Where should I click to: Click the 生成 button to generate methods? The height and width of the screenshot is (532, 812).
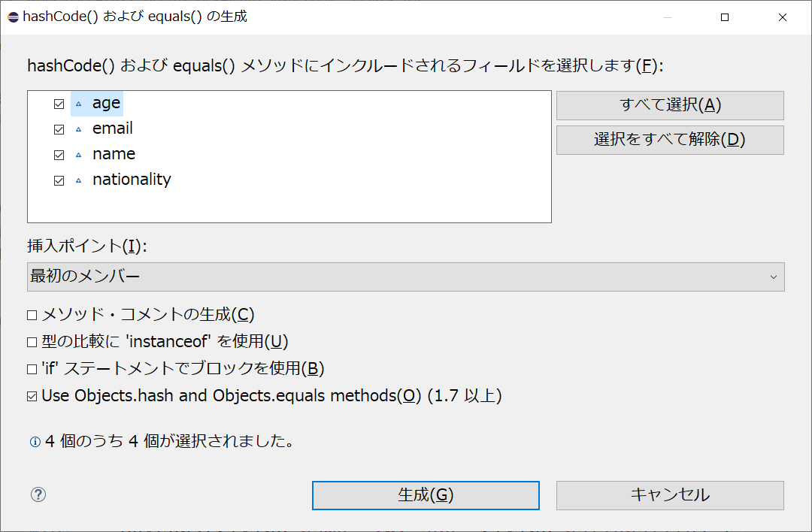point(426,495)
